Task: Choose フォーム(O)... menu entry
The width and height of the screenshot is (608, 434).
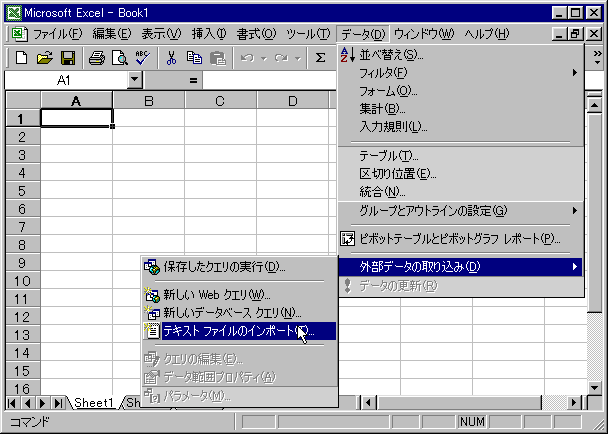Action: point(461,91)
